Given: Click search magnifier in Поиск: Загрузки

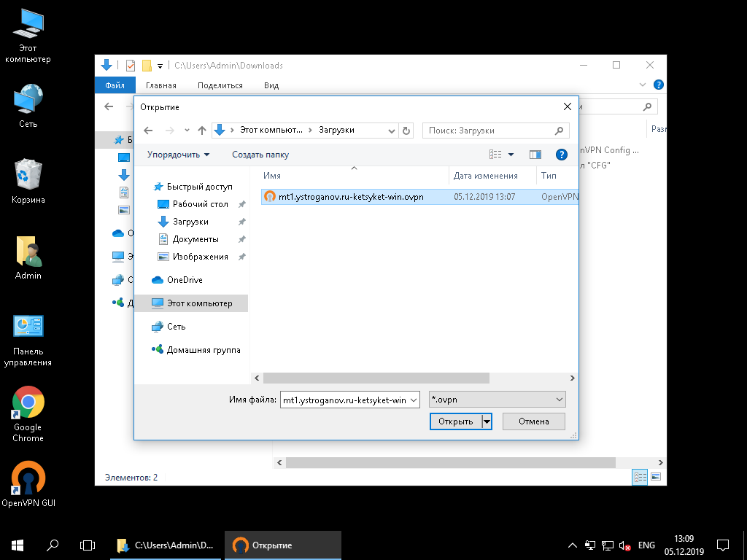Looking at the screenshot, I should click(559, 131).
